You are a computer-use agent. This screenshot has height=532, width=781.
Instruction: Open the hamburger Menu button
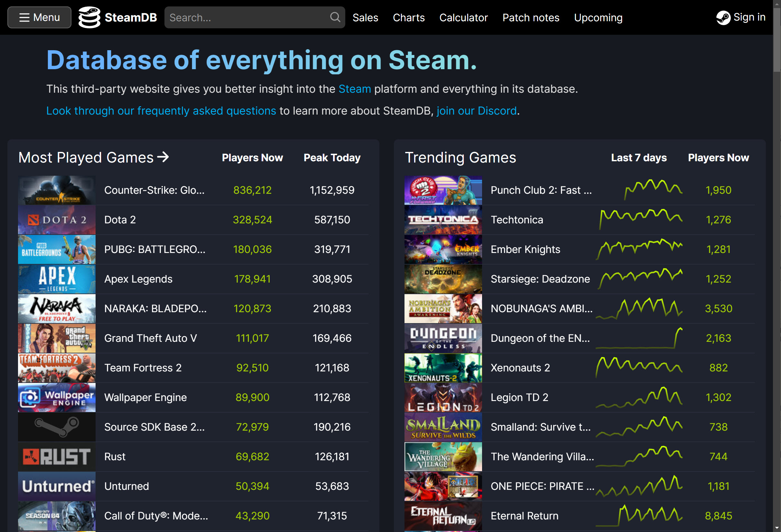click(39, 17)
